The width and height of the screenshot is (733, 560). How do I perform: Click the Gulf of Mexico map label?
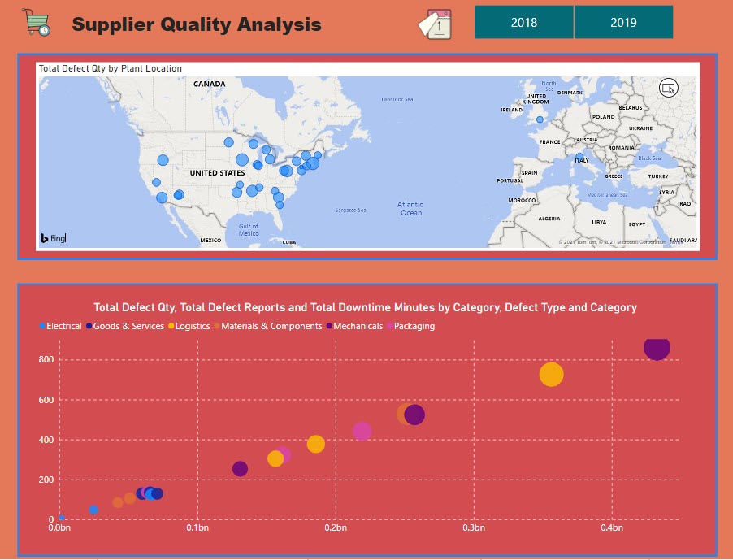[249, 229]
